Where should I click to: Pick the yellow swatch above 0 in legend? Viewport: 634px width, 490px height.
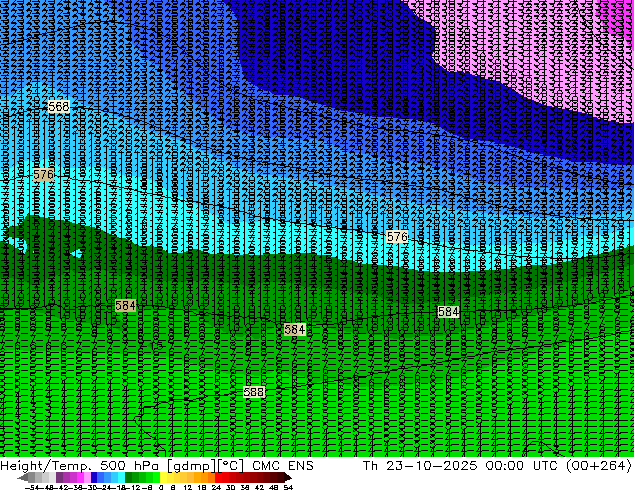pyautogui.click(x=163, y=478)
